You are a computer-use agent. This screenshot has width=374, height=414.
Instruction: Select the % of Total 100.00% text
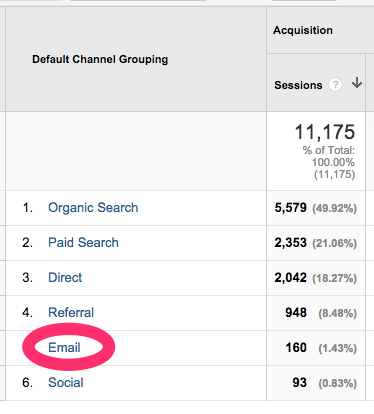click(329, 156)
